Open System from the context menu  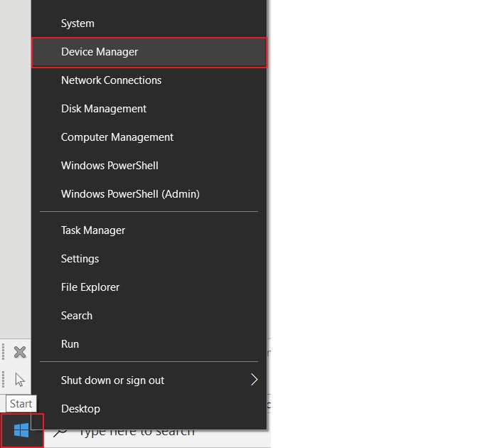(x=149, y=23)
